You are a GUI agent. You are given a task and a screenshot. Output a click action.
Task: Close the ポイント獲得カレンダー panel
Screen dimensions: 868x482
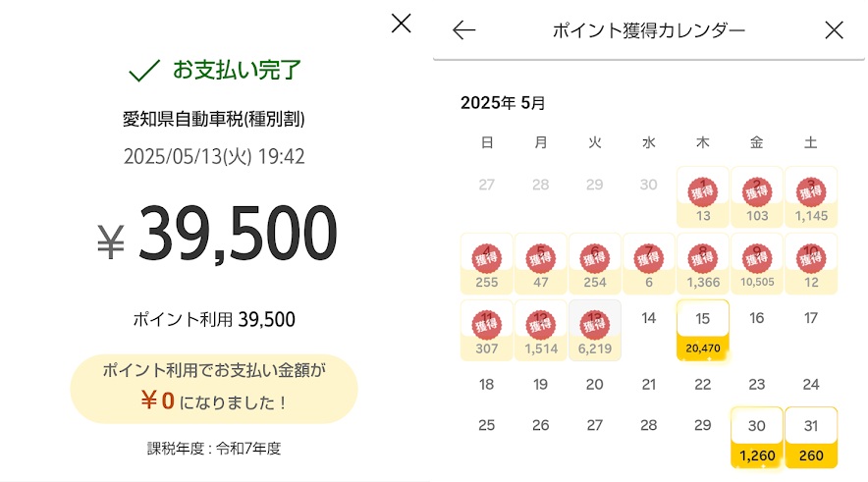834,30
